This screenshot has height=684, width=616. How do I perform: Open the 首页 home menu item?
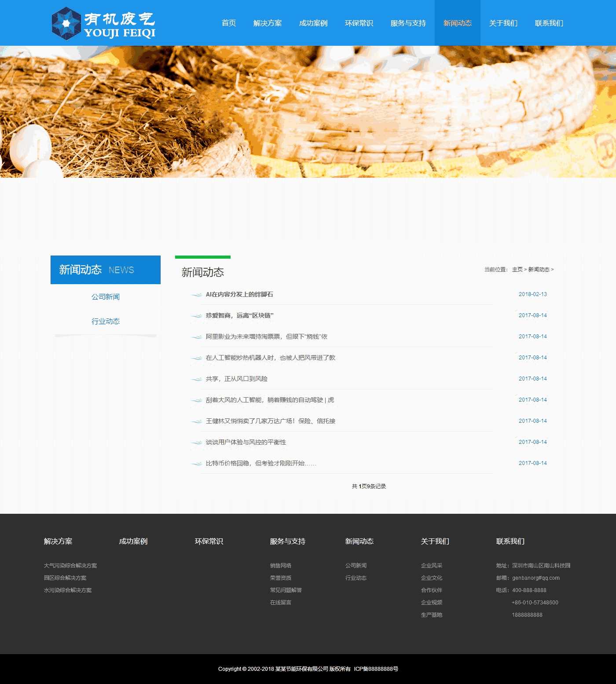coord(229,23)
